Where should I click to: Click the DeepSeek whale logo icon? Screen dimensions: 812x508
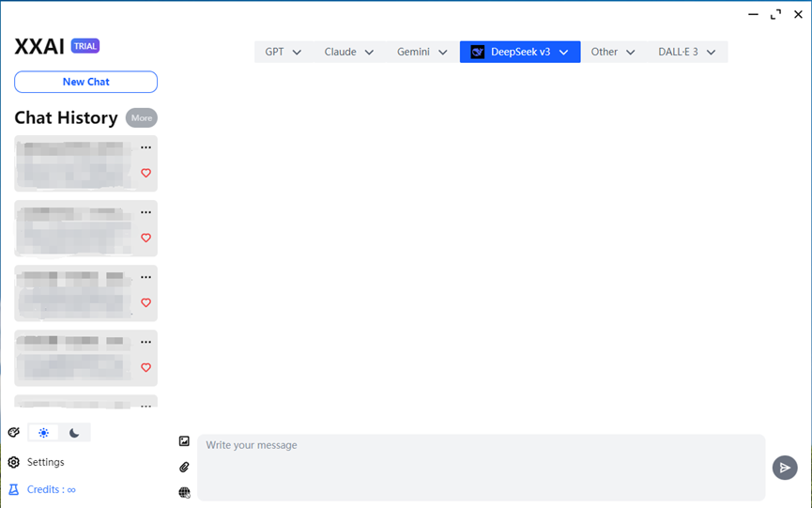(478, 52)
